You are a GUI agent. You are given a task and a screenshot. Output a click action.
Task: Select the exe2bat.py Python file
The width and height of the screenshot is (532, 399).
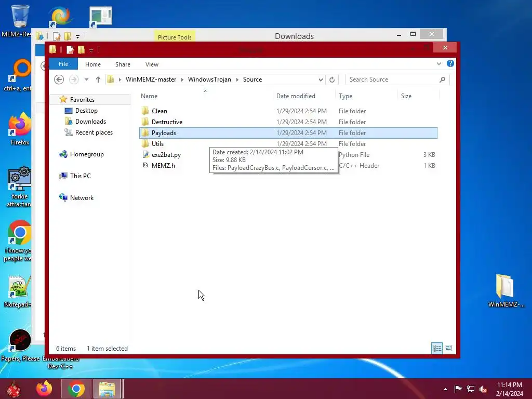click(x=166, y=154)
